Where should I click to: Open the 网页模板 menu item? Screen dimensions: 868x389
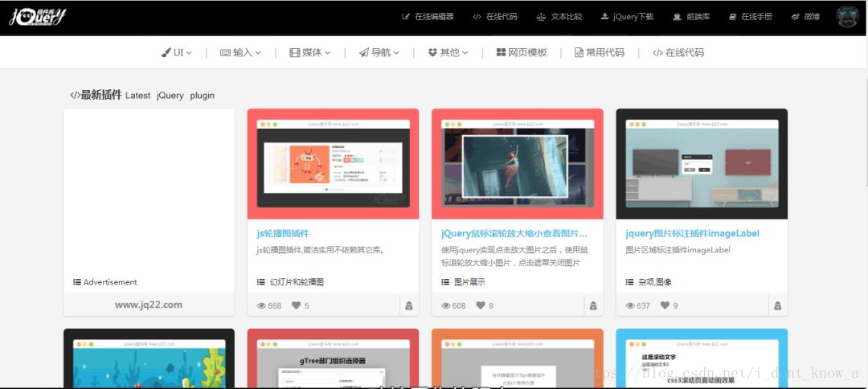pos(522,52)
